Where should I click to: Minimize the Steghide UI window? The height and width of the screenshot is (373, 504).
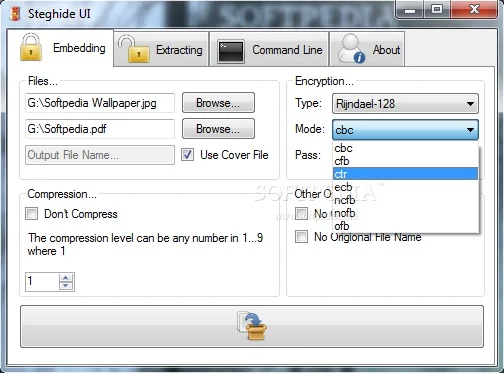(410, 10)
